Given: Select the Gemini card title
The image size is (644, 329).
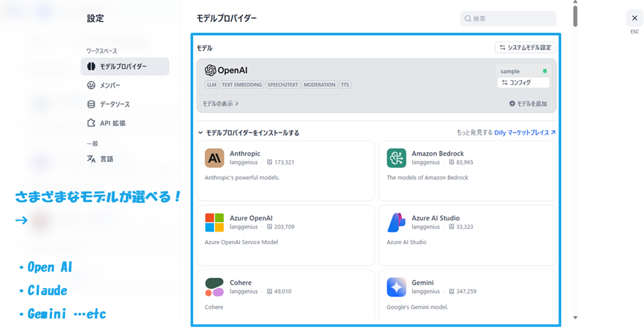Looking at the screenshot, I should point(423,283).
